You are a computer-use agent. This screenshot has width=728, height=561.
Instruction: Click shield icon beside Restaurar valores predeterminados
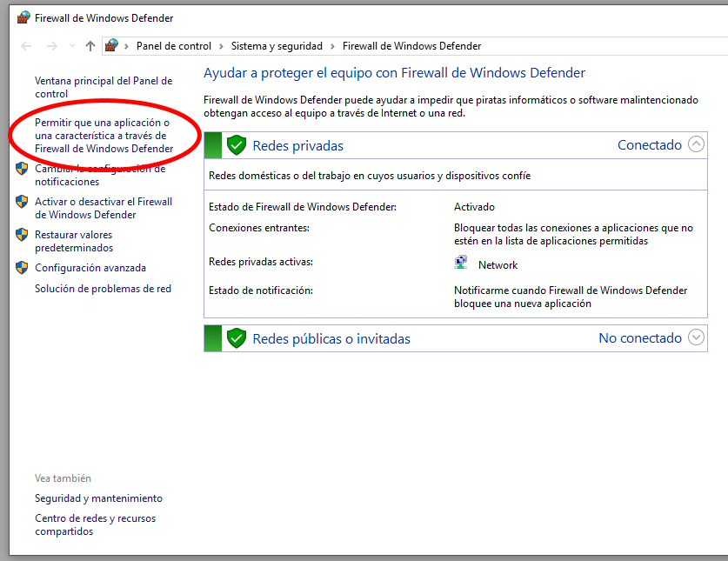[22, 235]
